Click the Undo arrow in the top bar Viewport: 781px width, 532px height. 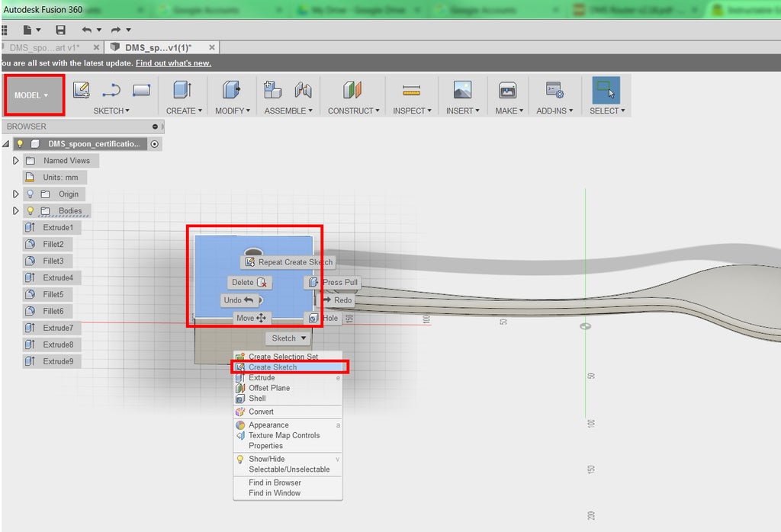click(x=87, y=30)
